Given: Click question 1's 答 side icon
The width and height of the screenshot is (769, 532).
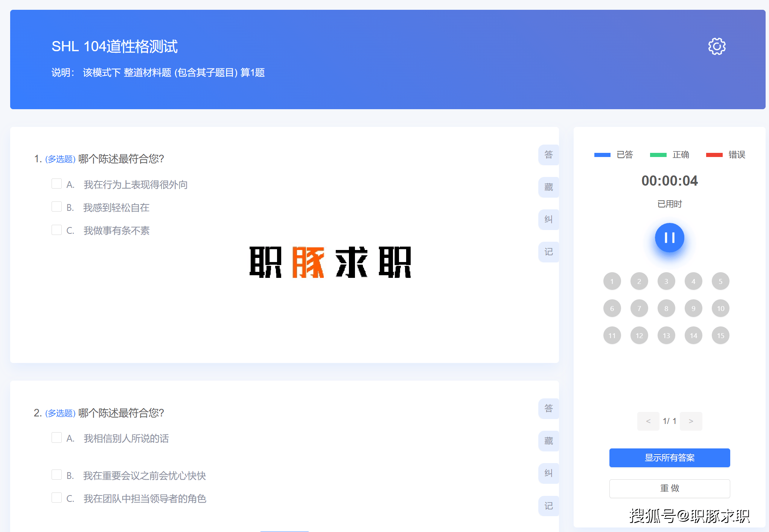Looking at the screenshot, I should pos(548,155).
